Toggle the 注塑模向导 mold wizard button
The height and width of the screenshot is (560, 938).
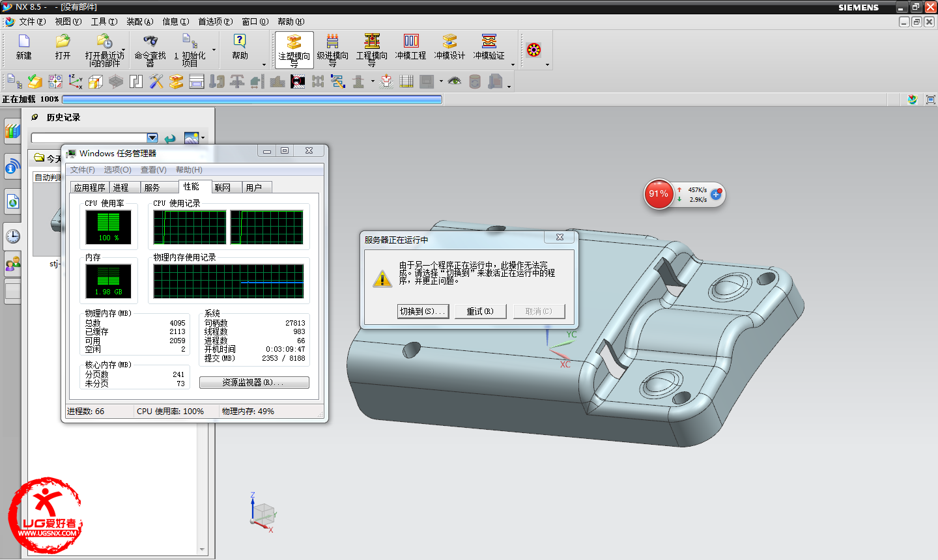click(x=294, y=50)
